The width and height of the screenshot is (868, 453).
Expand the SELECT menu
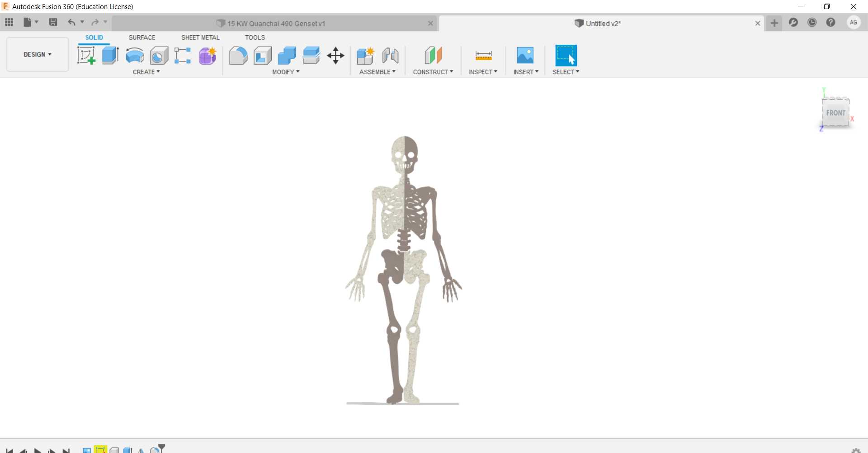click(x=566, y=72)
